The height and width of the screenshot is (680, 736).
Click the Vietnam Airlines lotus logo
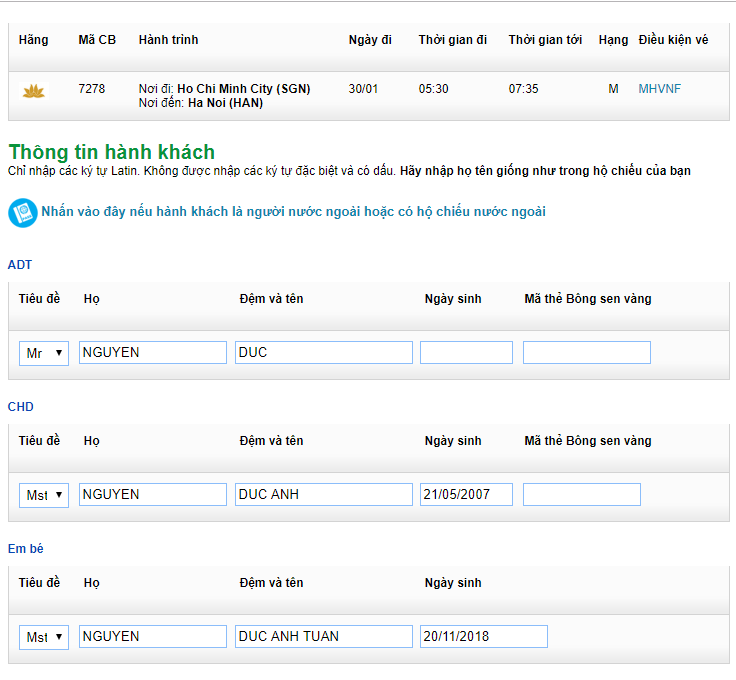[33, 91]
